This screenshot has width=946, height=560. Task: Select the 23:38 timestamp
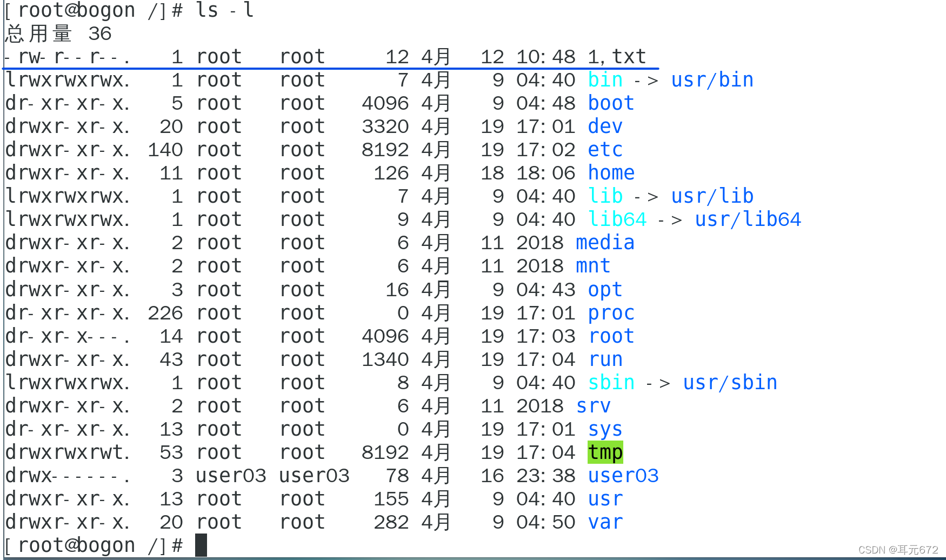coord(545,476)
